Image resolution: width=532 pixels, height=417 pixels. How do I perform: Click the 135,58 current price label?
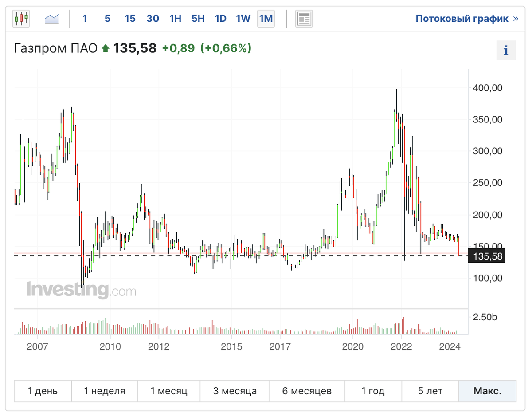(487, 256)
